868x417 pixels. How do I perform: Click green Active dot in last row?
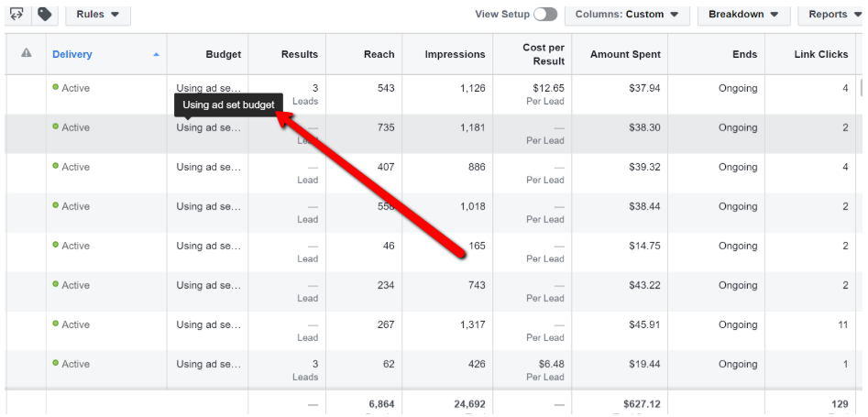point(55,363)
